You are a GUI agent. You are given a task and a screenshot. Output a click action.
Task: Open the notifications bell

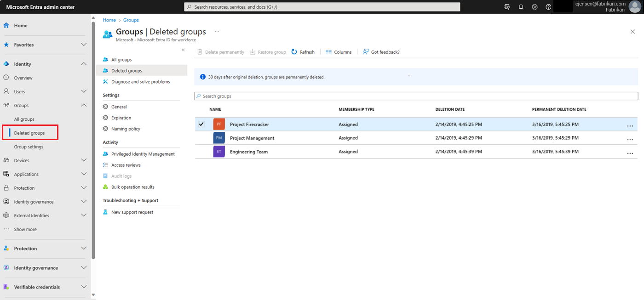coord(521,7)
